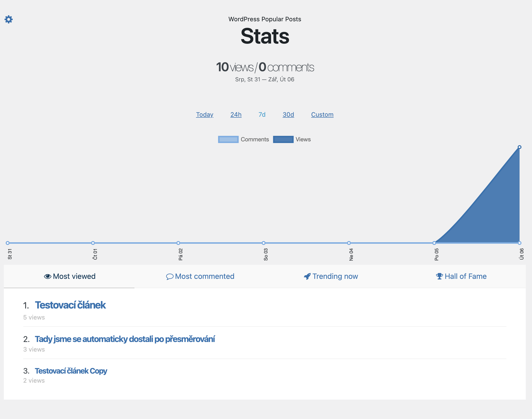Click the Út 06 axis label

tap(522, 254)
